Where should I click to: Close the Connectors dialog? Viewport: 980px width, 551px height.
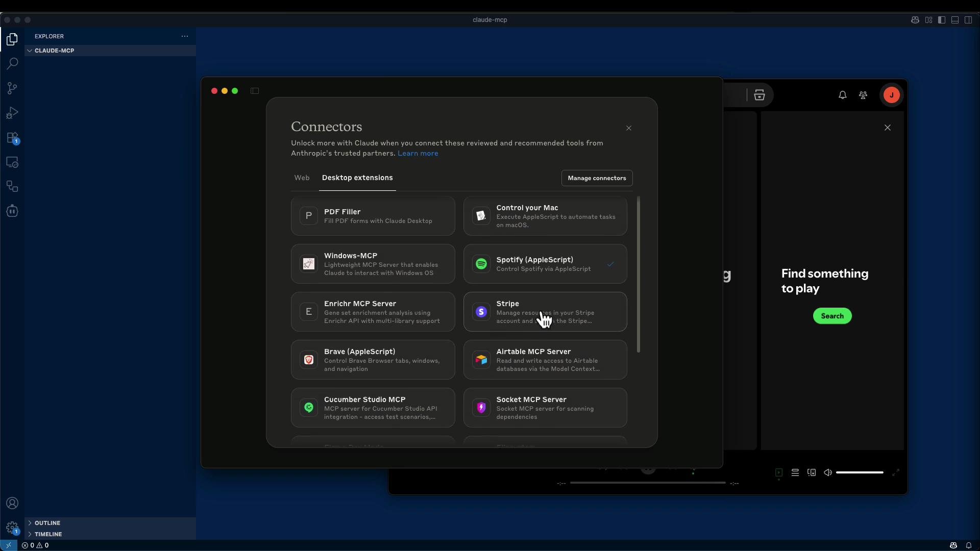[x=629, y=128]
